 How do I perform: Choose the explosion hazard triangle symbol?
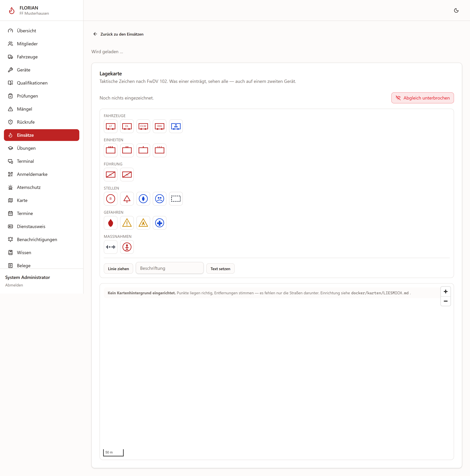click(143, 223)
